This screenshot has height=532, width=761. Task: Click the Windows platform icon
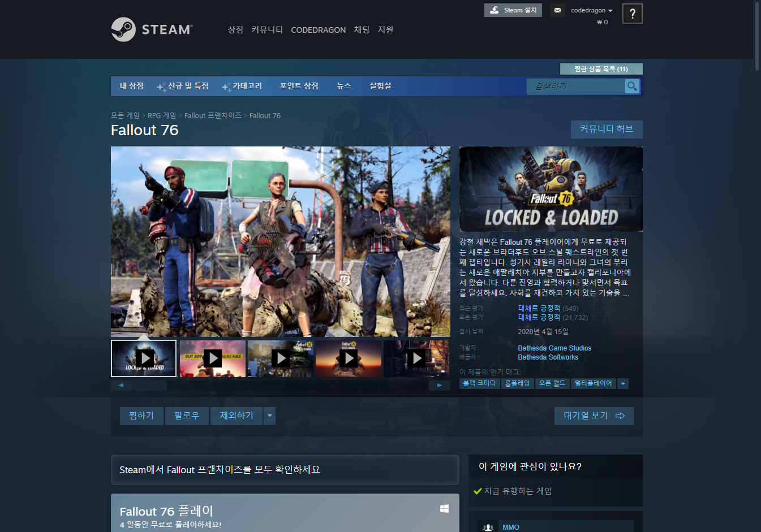point(445,509)
